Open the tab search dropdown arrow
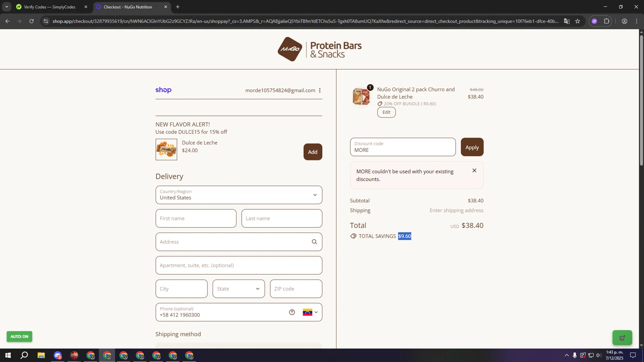The image size is (644, 362). tap(6, 7)
